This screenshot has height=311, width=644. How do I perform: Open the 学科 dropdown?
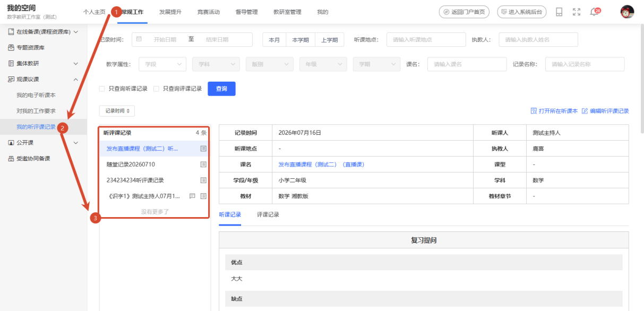pyautogui.click(x=216, y=64)
